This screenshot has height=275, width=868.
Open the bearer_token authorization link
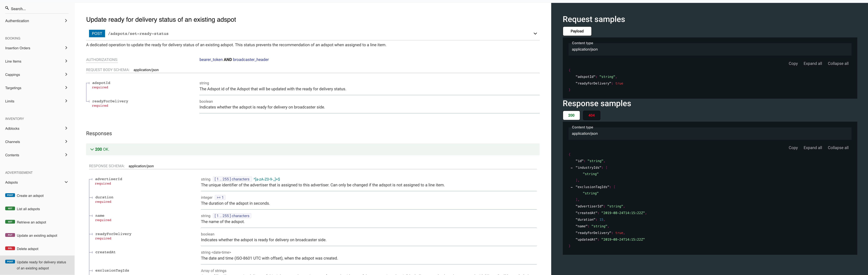tap(211, 60)
